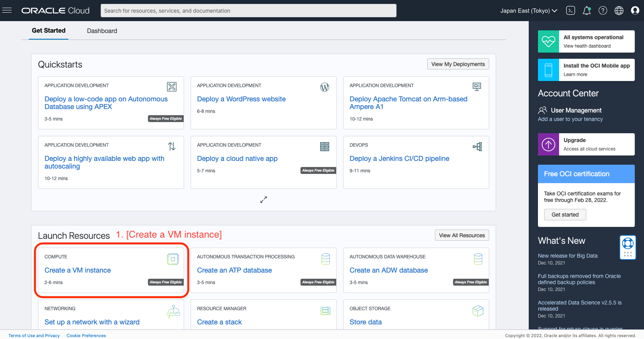Click Terms of Use and Privacy link
The image size is (644, 339).
34,336
